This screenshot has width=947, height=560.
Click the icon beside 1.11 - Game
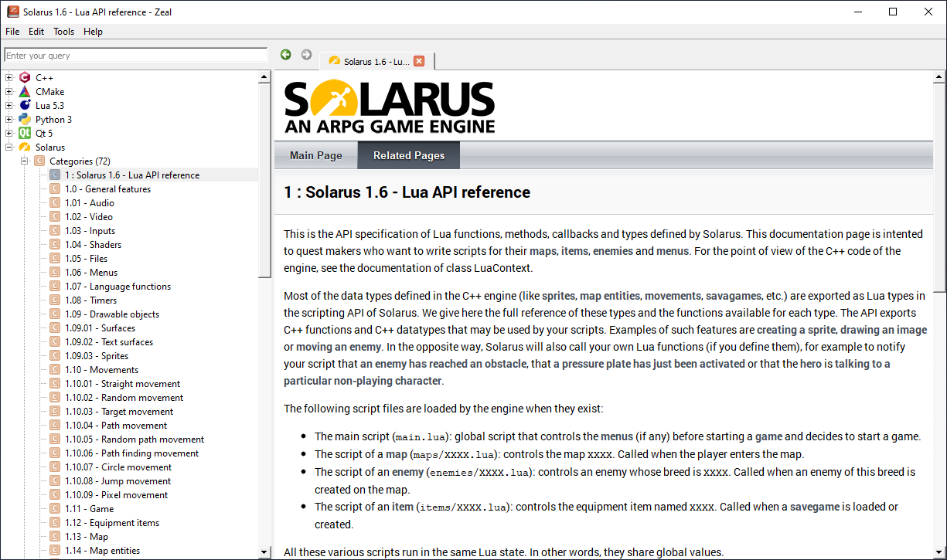(55, 508)
